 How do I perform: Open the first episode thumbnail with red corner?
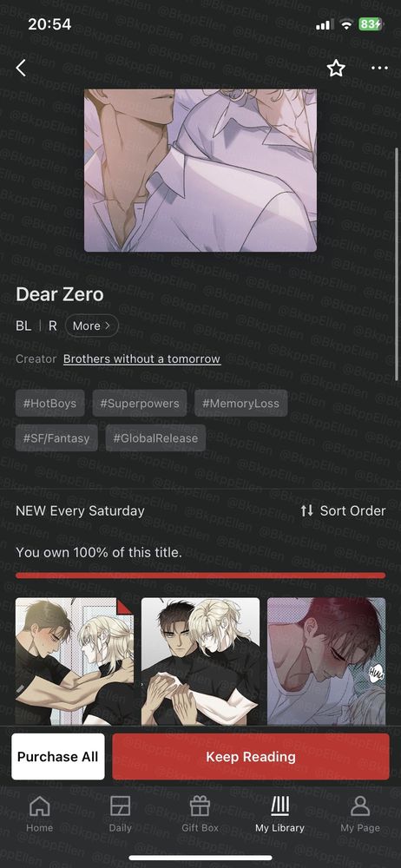pyautogui.click(x=75, y=661)
